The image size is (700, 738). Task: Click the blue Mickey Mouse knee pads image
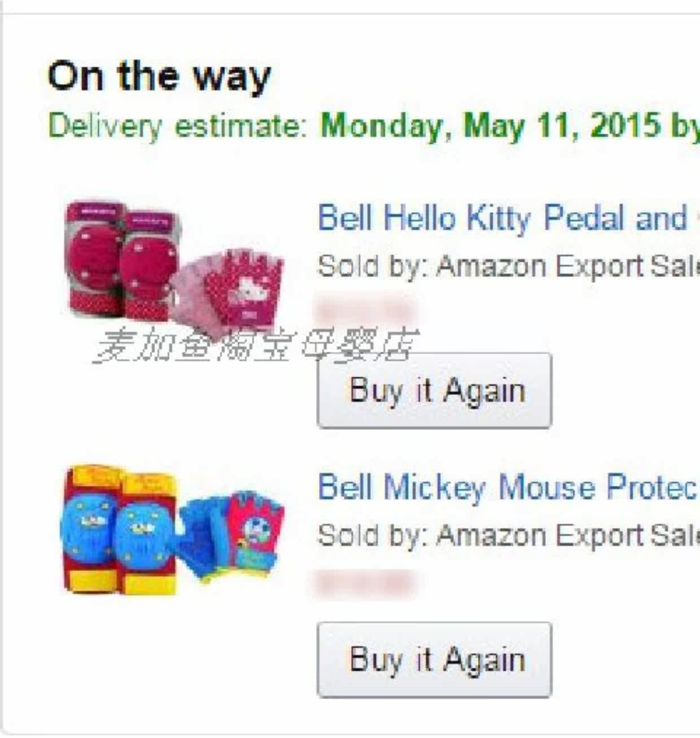tap(119, 530)
